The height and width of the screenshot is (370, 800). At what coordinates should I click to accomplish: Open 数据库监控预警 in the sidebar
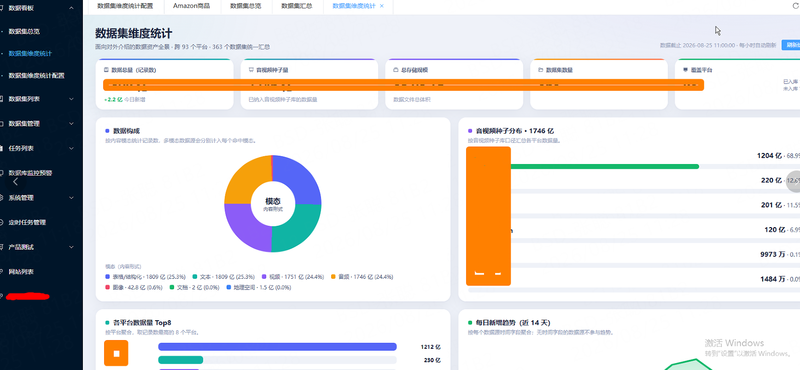(30, 173)
